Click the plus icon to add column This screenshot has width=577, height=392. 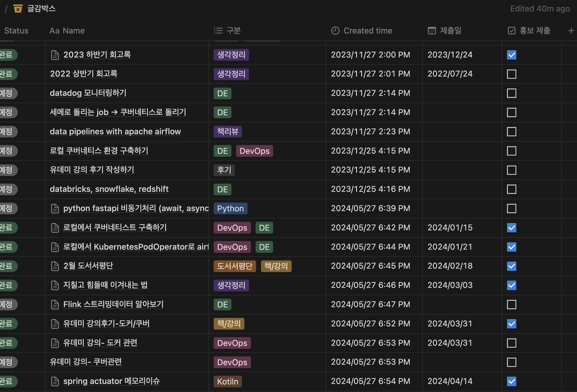tap(571, 31)
